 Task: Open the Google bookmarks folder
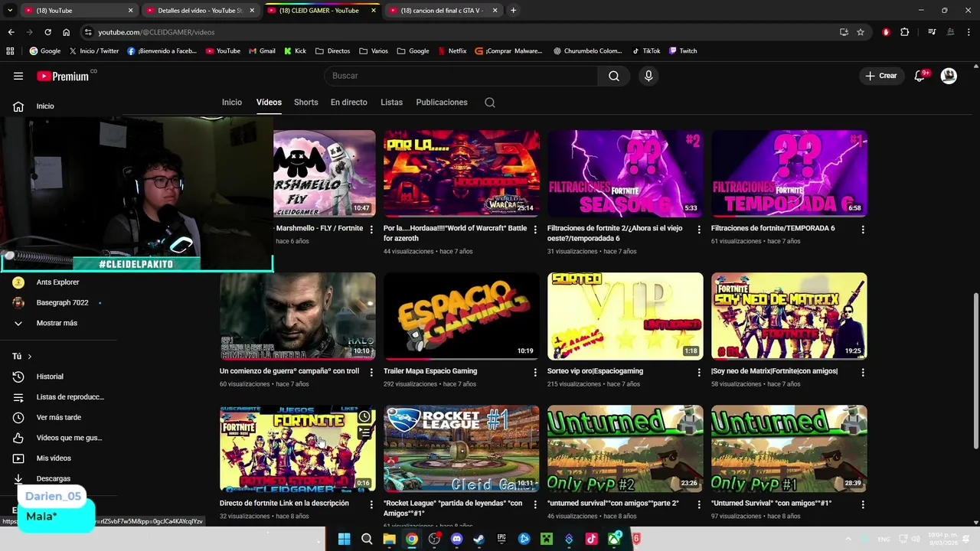pyautogui.click(x=413, y=51)
